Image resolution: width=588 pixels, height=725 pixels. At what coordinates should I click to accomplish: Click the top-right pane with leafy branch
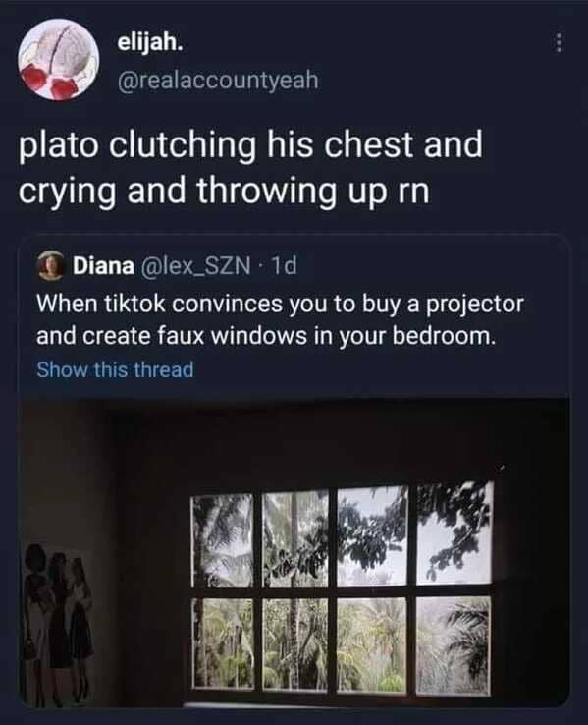point(454,532)
